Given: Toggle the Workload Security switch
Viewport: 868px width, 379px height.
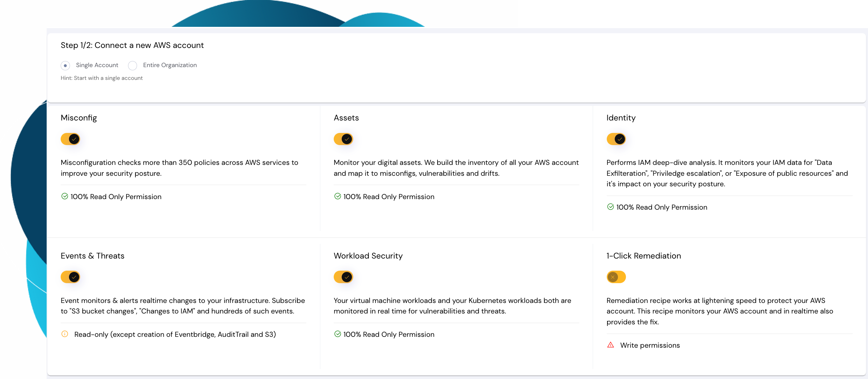Looking at the screenshot, I should point(343,277).
